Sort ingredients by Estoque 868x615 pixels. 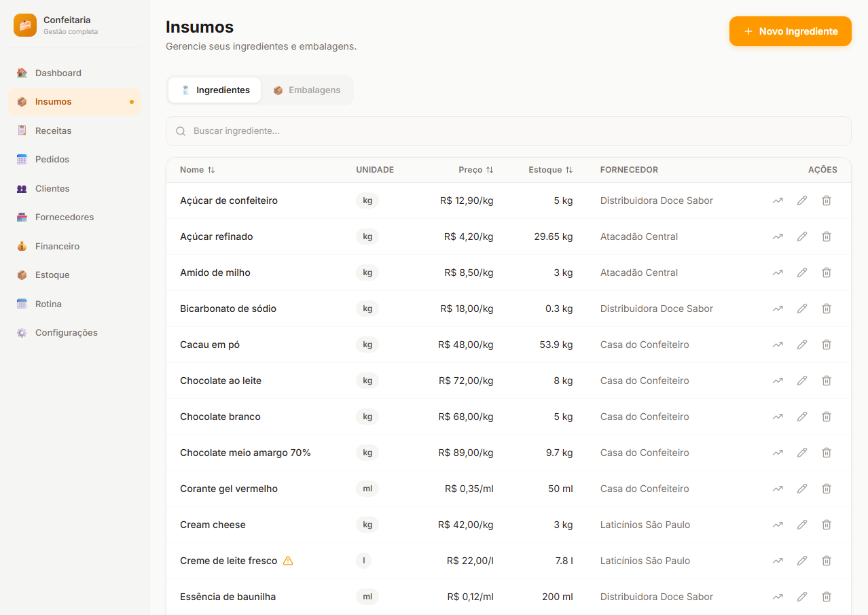click(x=550, y=170)
